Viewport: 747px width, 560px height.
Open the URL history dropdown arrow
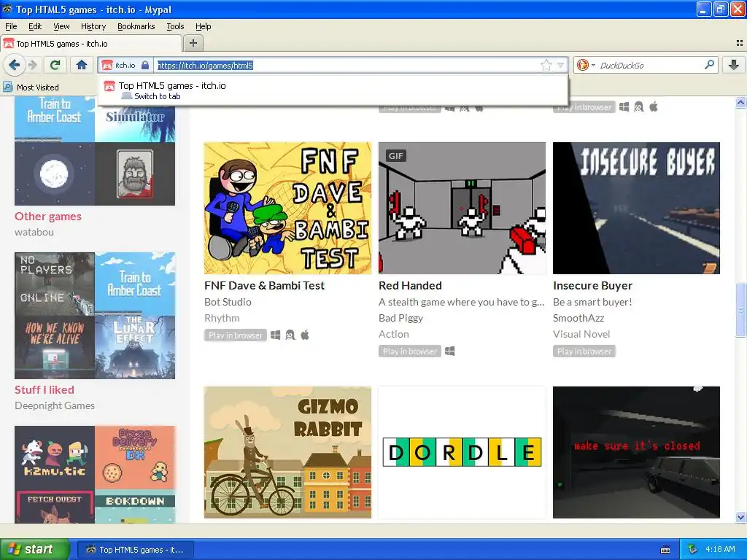point(561,65)
